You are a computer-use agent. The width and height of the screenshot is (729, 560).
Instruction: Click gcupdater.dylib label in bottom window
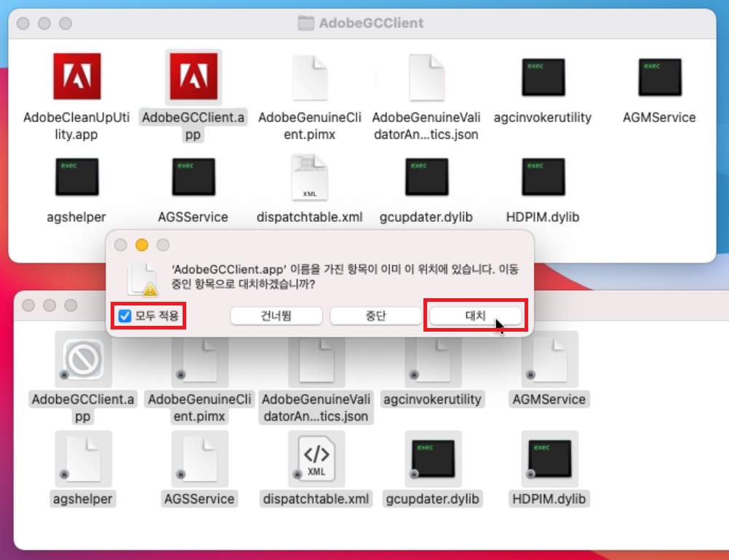coord(434,499)
